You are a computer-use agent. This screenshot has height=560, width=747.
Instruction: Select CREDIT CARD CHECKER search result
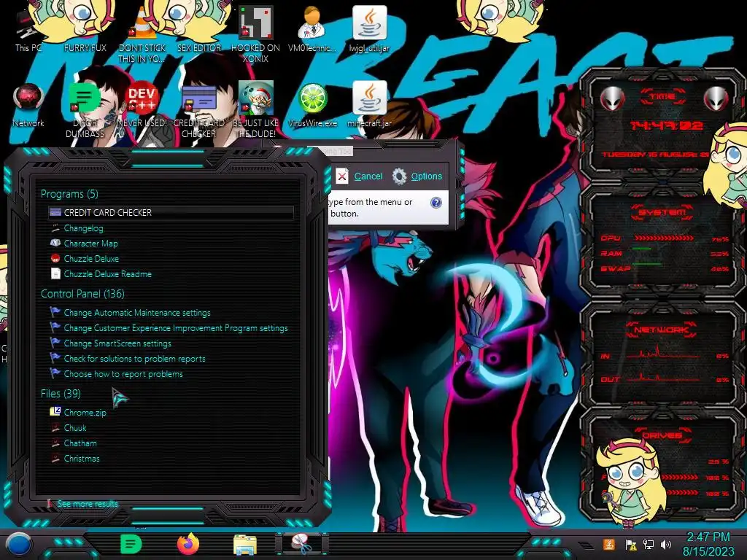tap(171, 212)
